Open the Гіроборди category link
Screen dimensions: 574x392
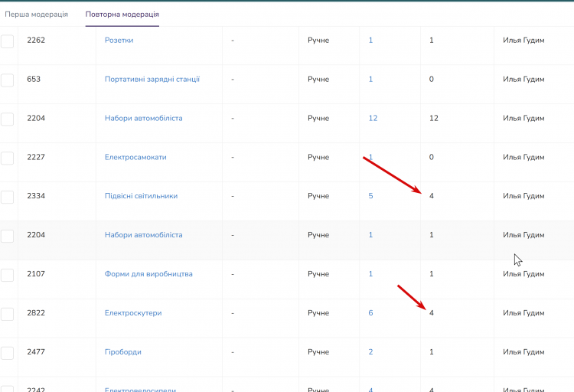(123, 352)
